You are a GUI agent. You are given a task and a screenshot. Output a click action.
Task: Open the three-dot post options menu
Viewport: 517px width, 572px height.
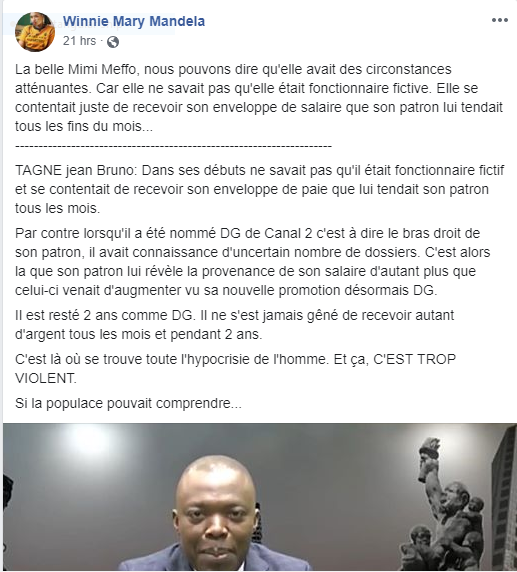click(x=499, y=20)
